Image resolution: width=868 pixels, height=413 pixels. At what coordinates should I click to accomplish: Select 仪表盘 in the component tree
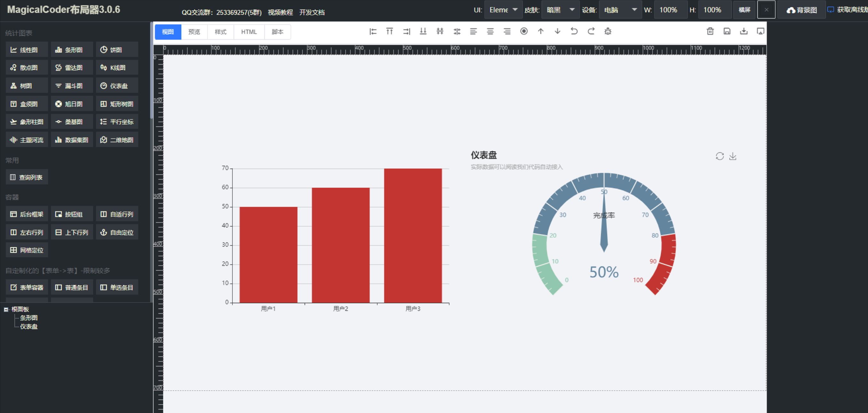(x=29, y=326)
